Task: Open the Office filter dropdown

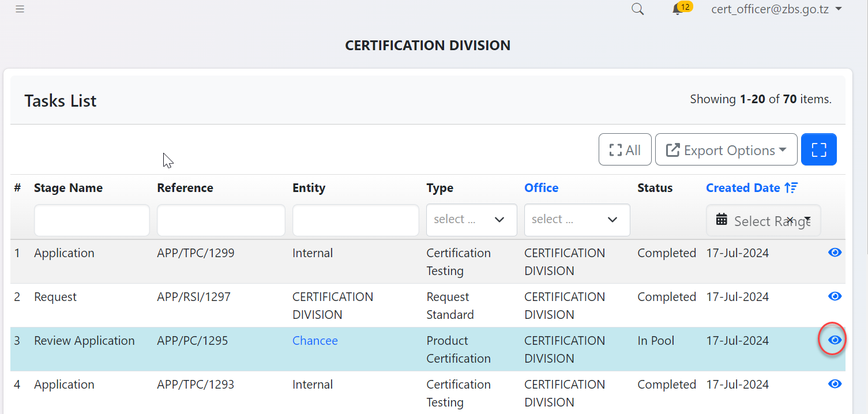Action: point(577,220)
